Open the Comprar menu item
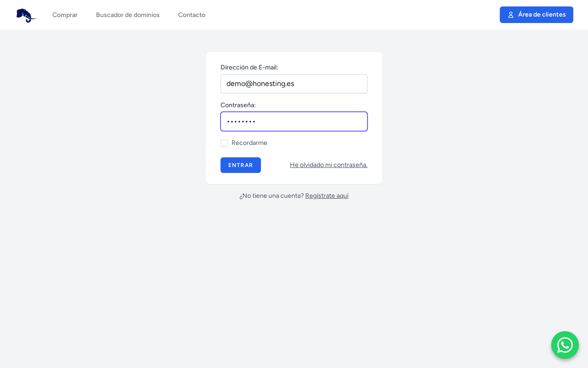This screenshot has width=588, height=368. coord(65,15)
